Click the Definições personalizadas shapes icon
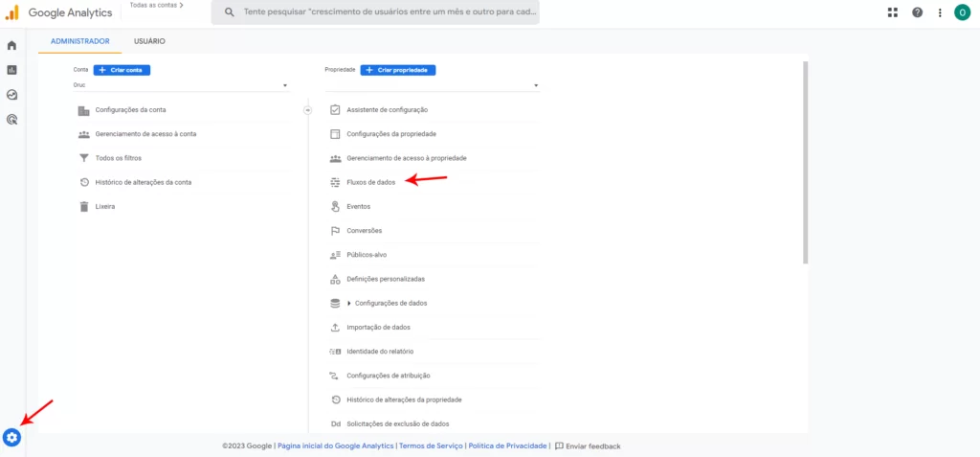Viewport: 980px width, 457px height. pos(335,279)
